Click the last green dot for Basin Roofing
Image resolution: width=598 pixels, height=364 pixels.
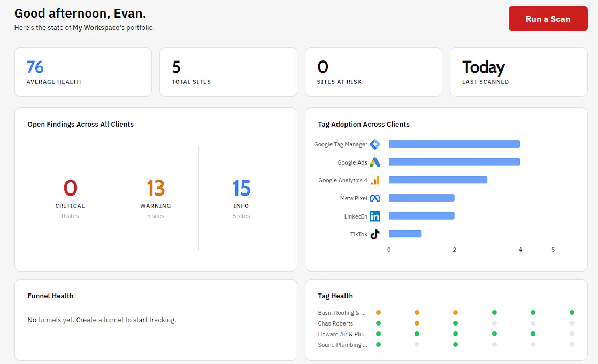572,312
